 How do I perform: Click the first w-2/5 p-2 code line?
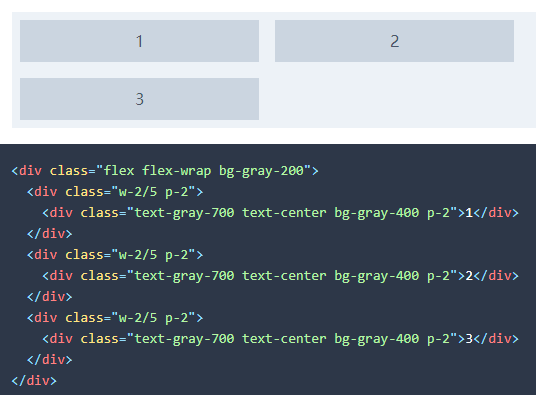click(115, 192)
